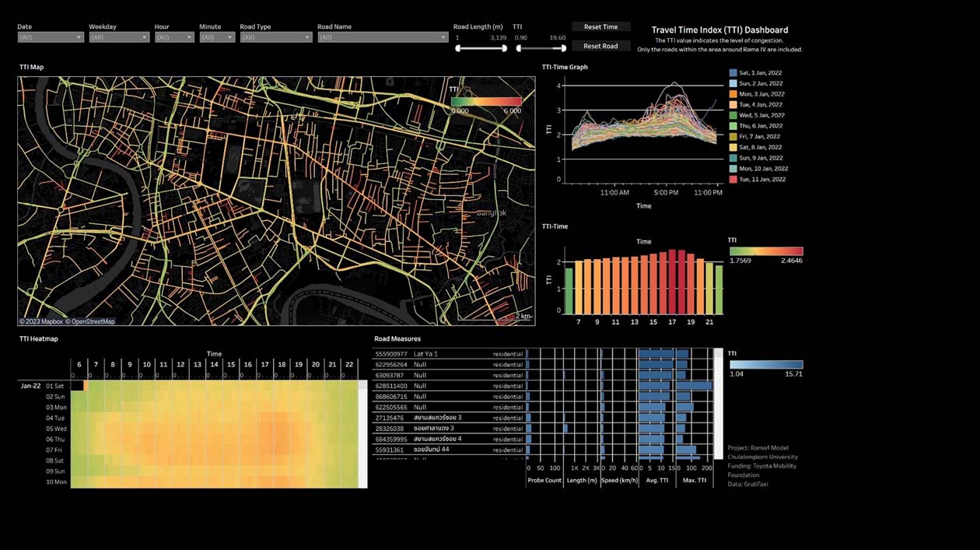Expand the Road Type filter dropdown
Screen dimensions: 980x550
pos(275,37)
